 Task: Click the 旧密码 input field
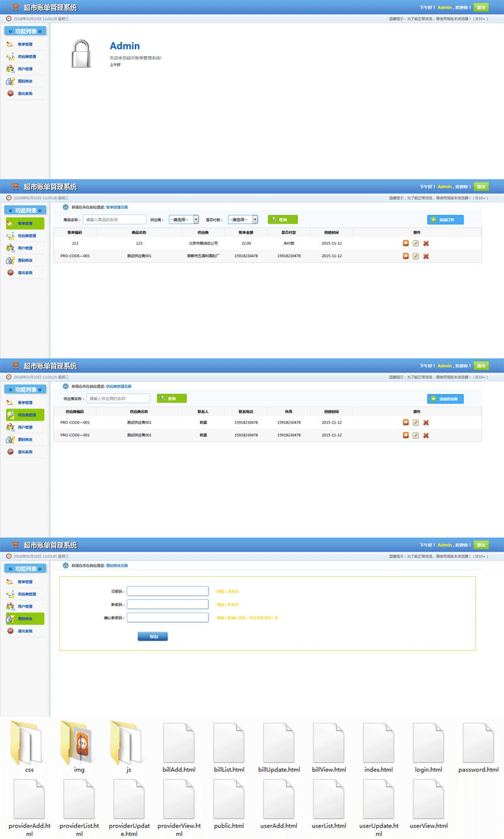click(x=168, y=591)
